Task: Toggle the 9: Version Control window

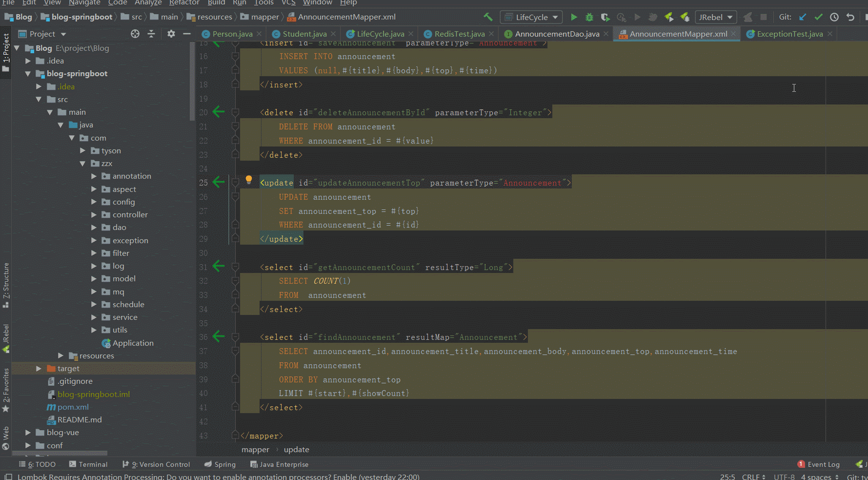Action: pos(156,464)
